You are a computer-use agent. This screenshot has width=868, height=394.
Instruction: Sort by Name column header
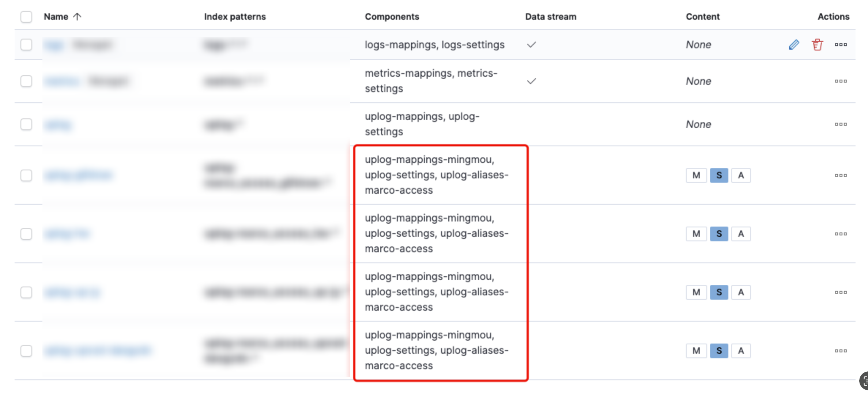[x=56, y=17]
